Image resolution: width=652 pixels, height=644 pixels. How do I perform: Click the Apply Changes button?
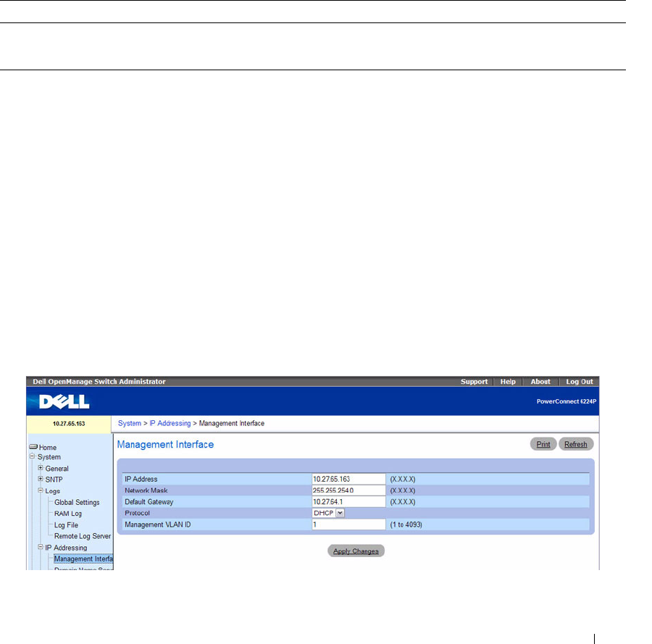coord(356,551)
